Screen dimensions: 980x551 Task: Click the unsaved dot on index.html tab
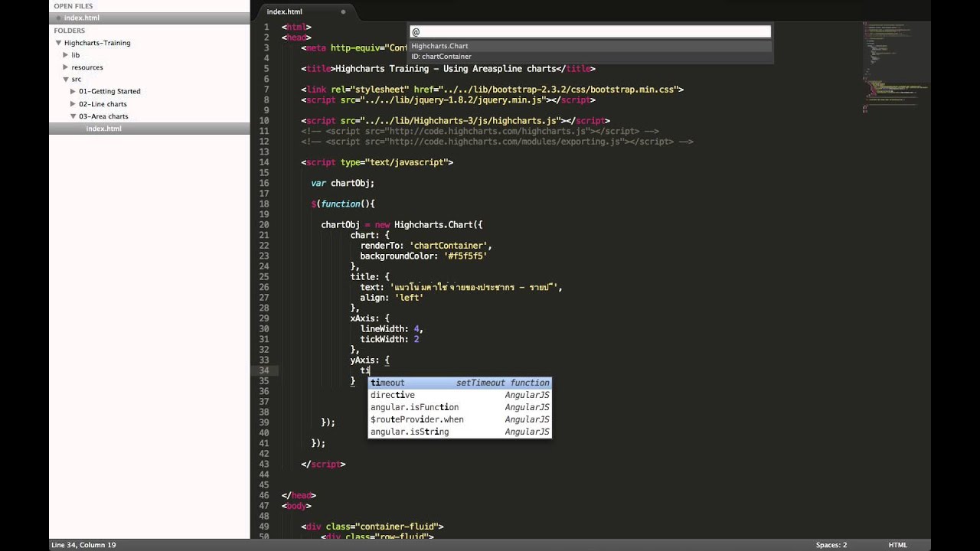click(343, 11)
